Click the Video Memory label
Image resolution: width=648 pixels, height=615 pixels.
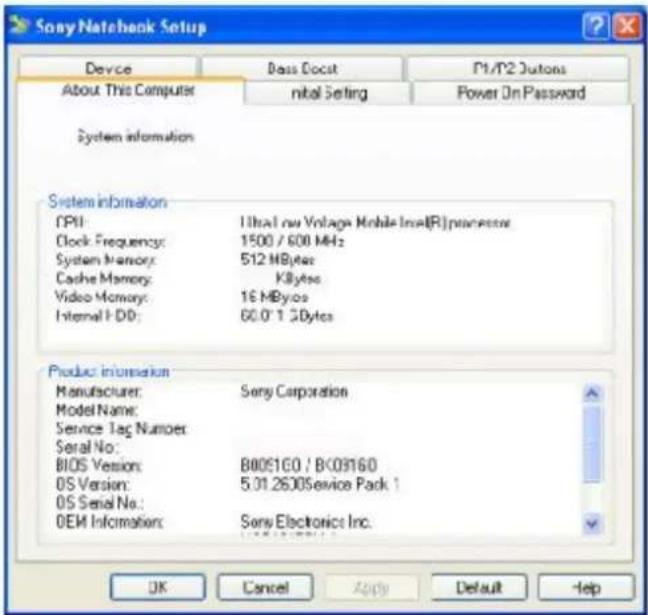102,297
